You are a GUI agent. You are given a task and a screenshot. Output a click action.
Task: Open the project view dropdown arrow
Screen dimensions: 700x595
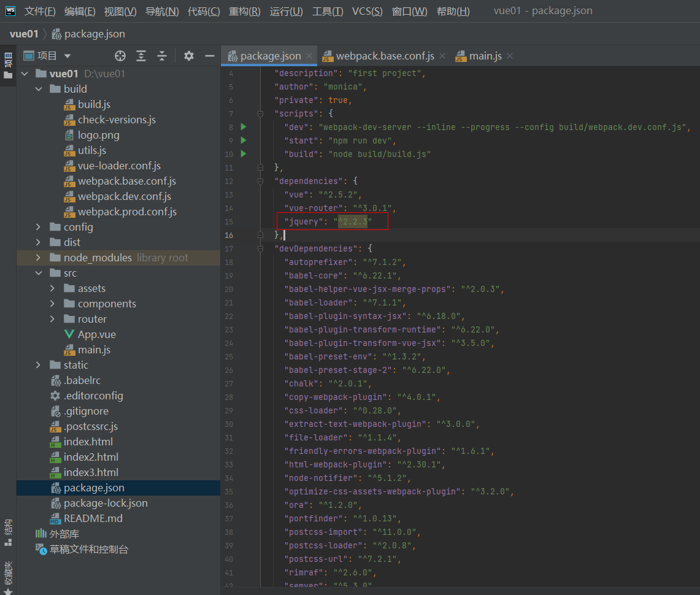(x=67, y=56)
